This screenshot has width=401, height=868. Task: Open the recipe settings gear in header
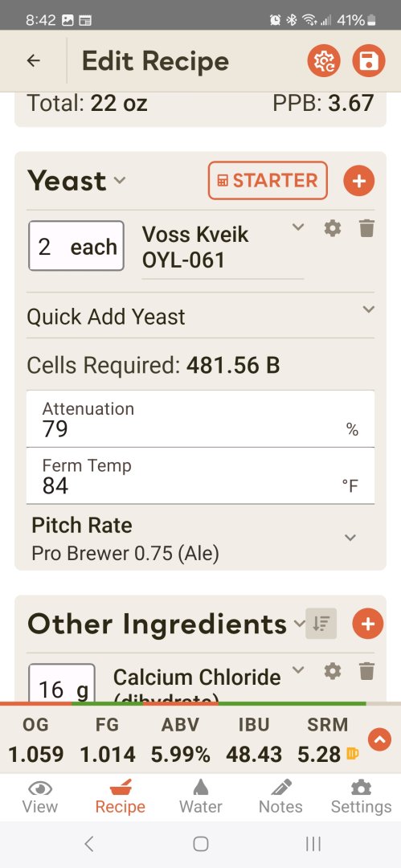coord(324,61)
